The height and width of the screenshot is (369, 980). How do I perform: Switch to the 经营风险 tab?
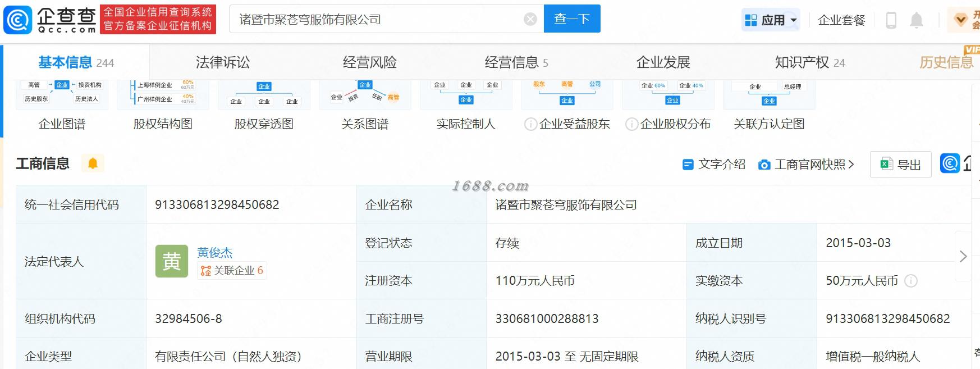370,62
